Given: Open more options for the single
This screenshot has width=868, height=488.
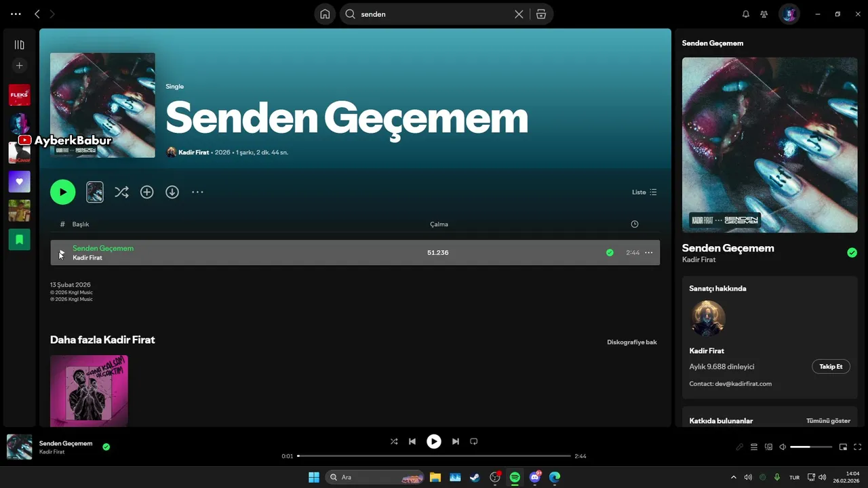Looking at the screenshot, I should pos(197,192).
